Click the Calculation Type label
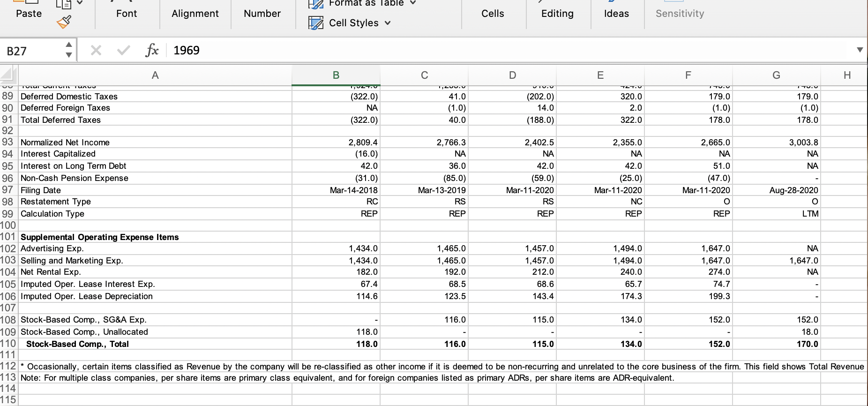 click(52, 214)
